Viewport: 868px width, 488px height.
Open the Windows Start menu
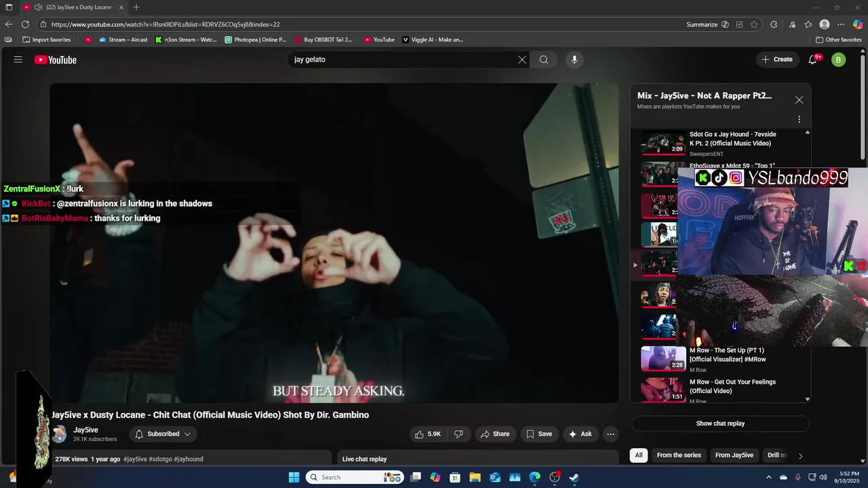[x=294, y=477]
